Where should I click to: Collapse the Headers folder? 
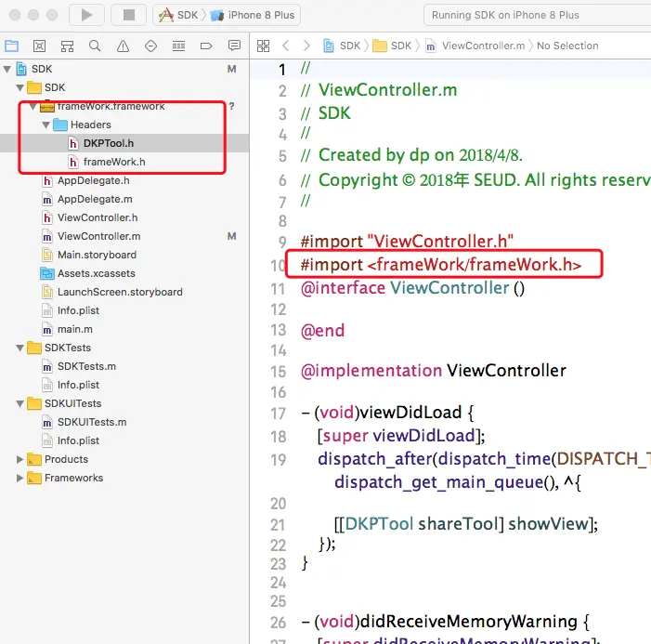[46, 125]
